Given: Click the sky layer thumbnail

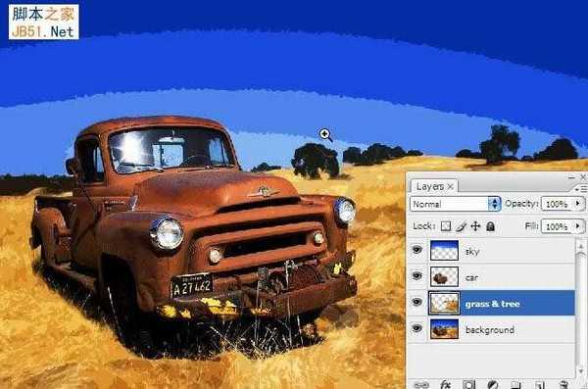Looking at the screenshot, I should coord(444,251).
